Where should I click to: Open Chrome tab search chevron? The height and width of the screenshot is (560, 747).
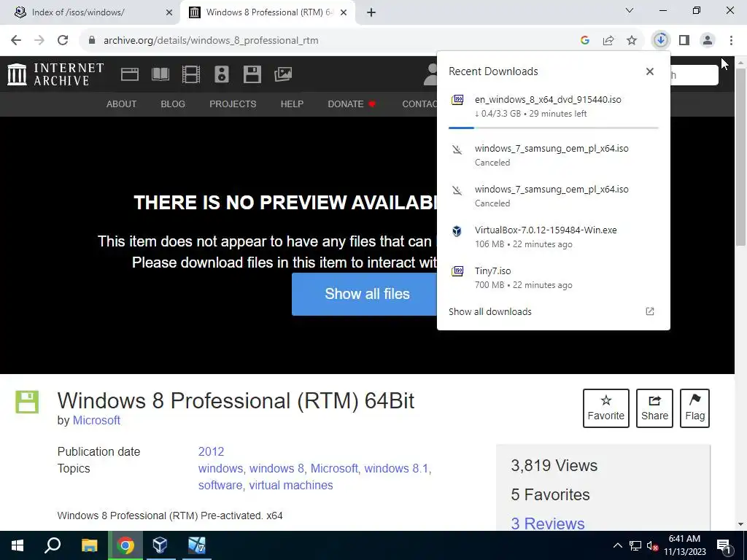(630, 10)
